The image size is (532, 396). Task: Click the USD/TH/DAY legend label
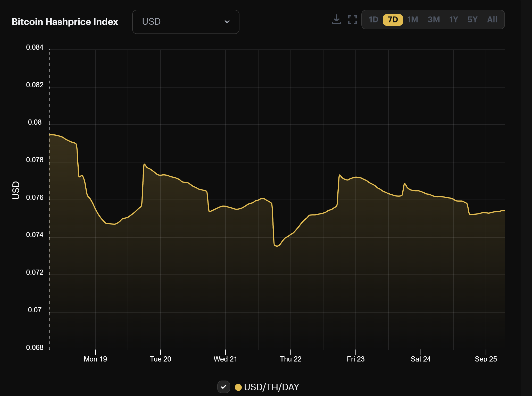coord(271,387)
